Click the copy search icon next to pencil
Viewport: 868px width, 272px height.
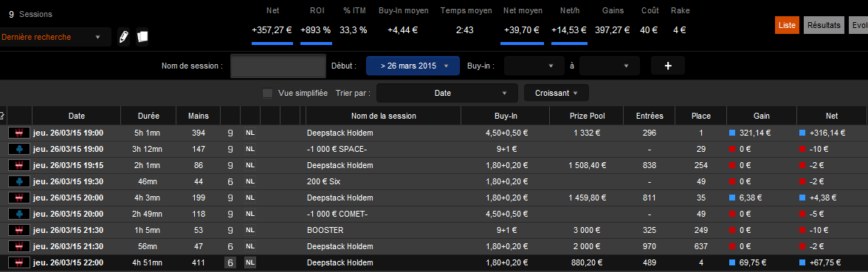coord(142,37)
